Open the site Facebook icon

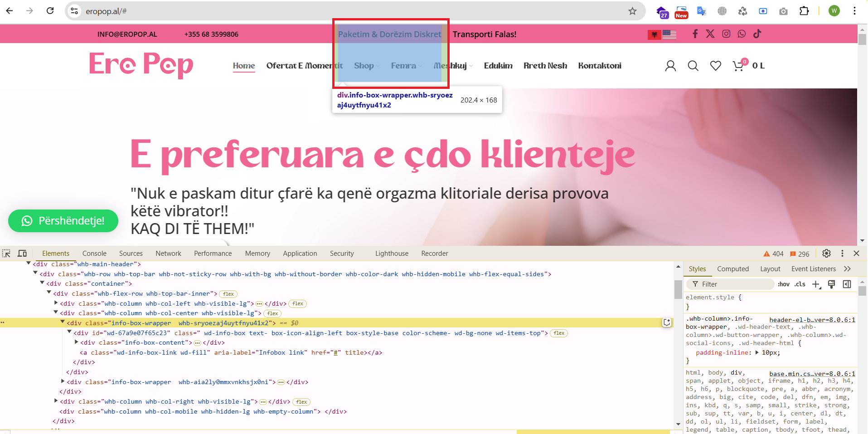coord(695,34)
